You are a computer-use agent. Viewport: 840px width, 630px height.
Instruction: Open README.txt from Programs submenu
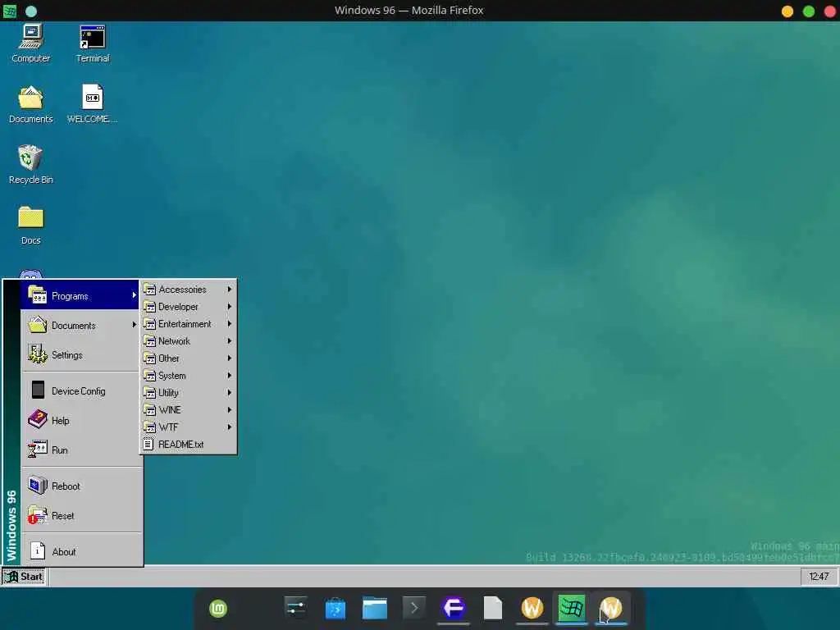pyautogui.click(x=188, y=444)
